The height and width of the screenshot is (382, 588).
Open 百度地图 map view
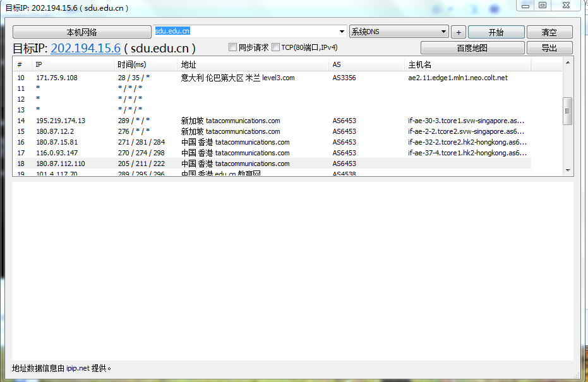click(472, 48)
